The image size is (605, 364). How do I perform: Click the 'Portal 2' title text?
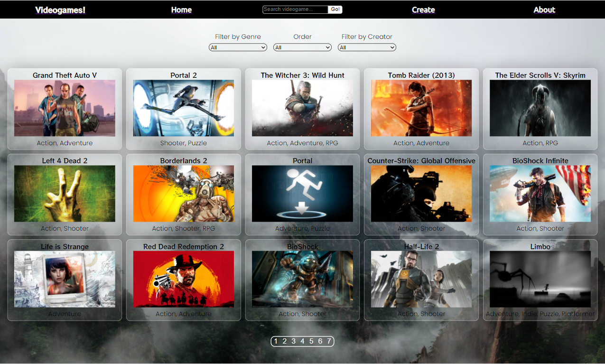[184, 75]
